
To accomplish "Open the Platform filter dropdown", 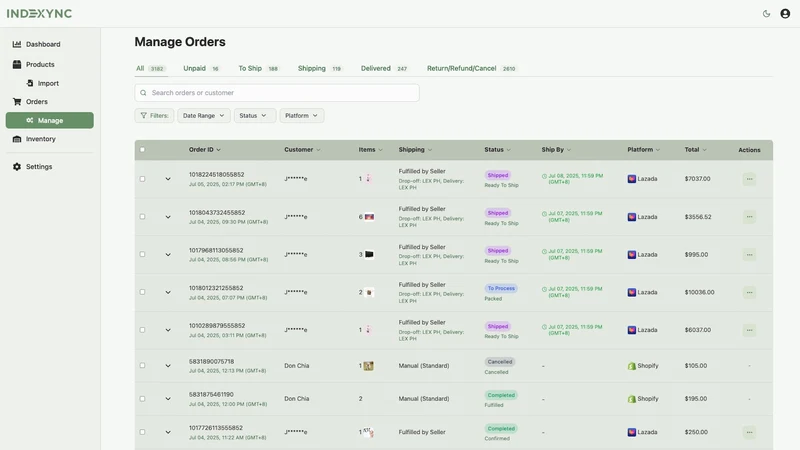I will point(302,116).
